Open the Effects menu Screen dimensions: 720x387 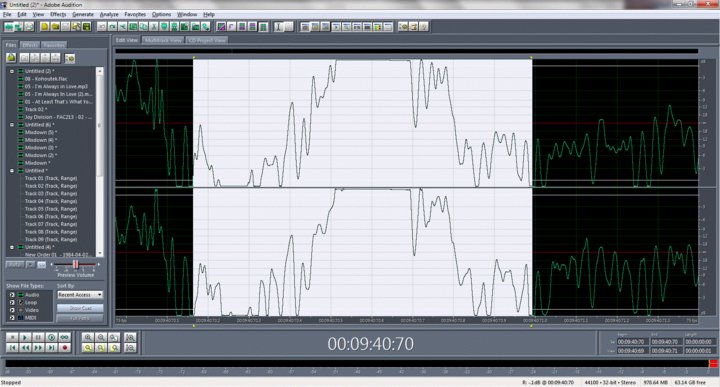tap(58, 14)
